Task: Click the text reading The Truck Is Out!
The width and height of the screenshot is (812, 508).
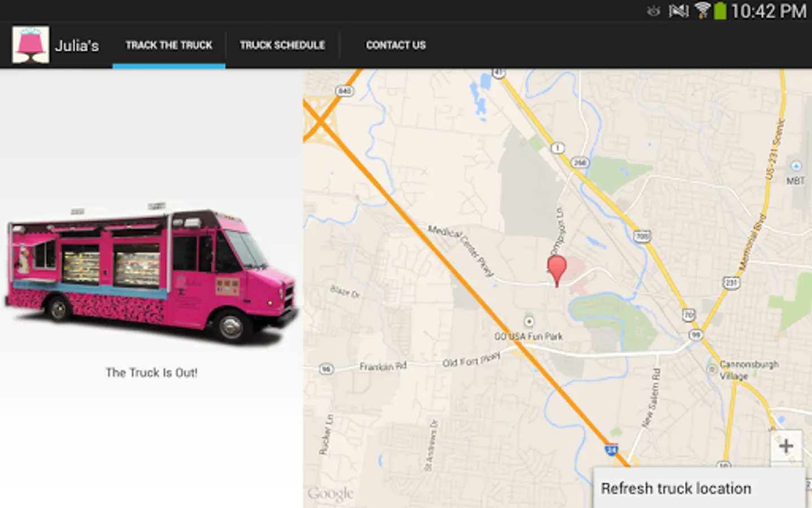Action: (x=152, y=373)
